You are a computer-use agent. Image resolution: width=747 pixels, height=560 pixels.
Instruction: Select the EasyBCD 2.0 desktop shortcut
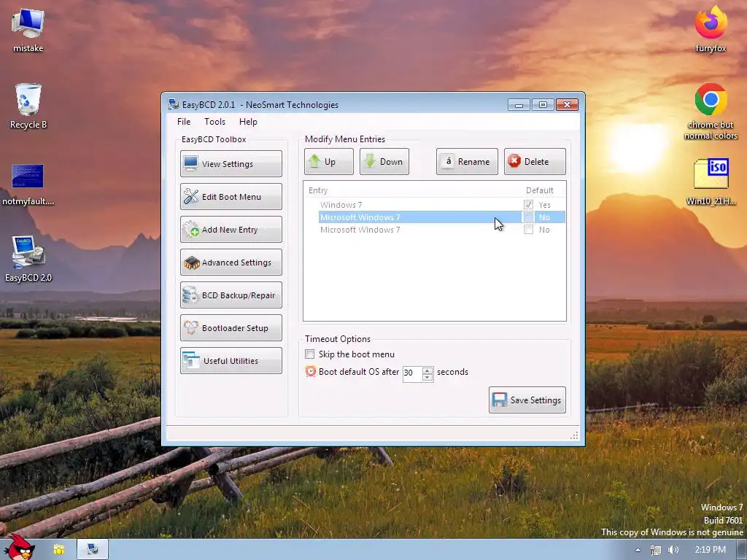pyautogui.click(x=28, y=259)
